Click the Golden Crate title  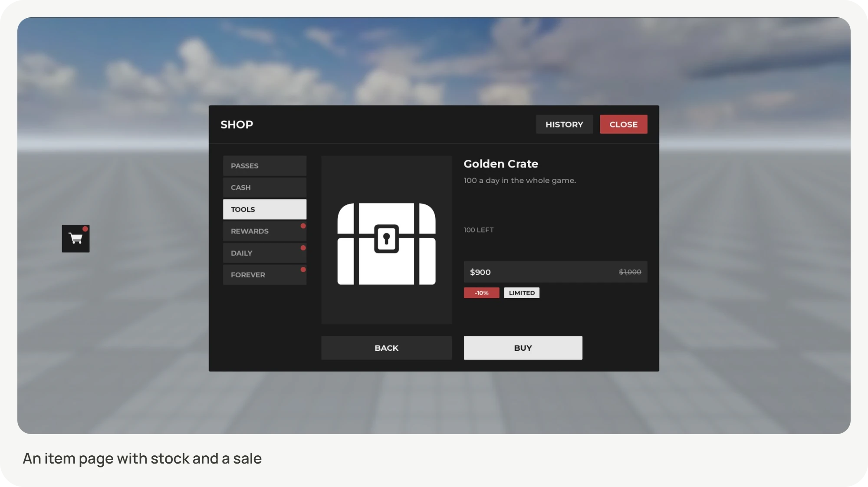501,164
